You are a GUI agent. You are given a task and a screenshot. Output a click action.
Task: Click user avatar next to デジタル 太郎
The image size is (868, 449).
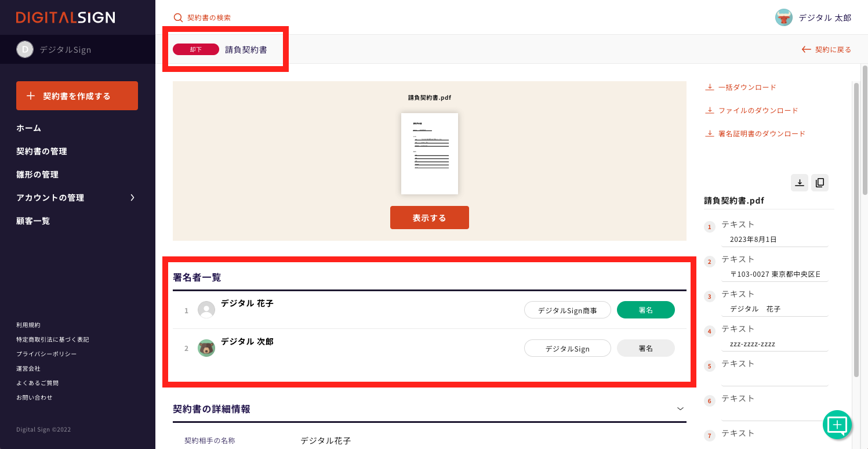coord(783,17)
